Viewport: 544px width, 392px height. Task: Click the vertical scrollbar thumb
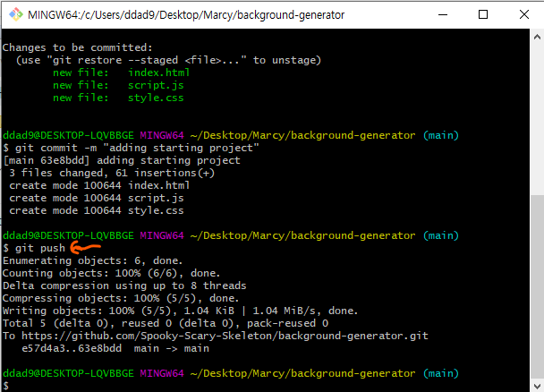coord(537,287)
